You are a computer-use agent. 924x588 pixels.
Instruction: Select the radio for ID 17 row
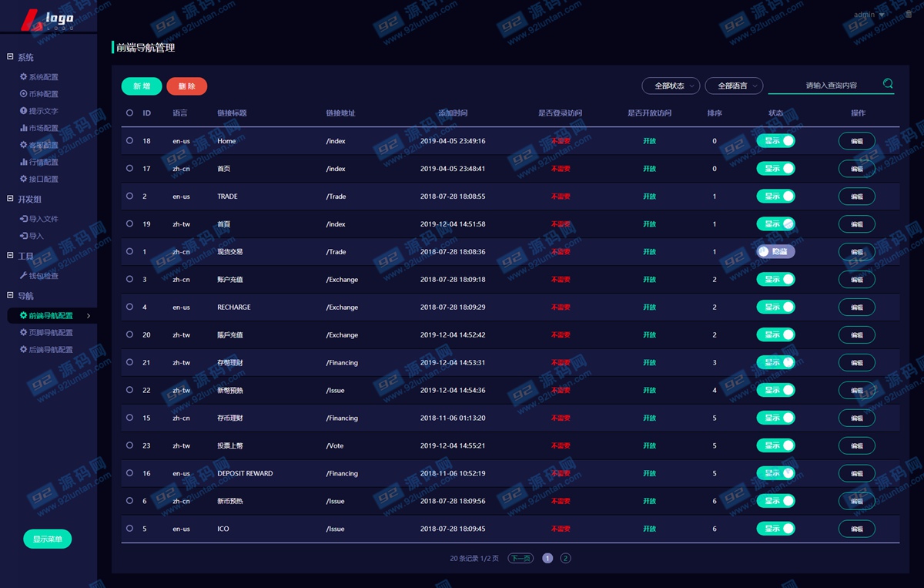click(129, 169)
